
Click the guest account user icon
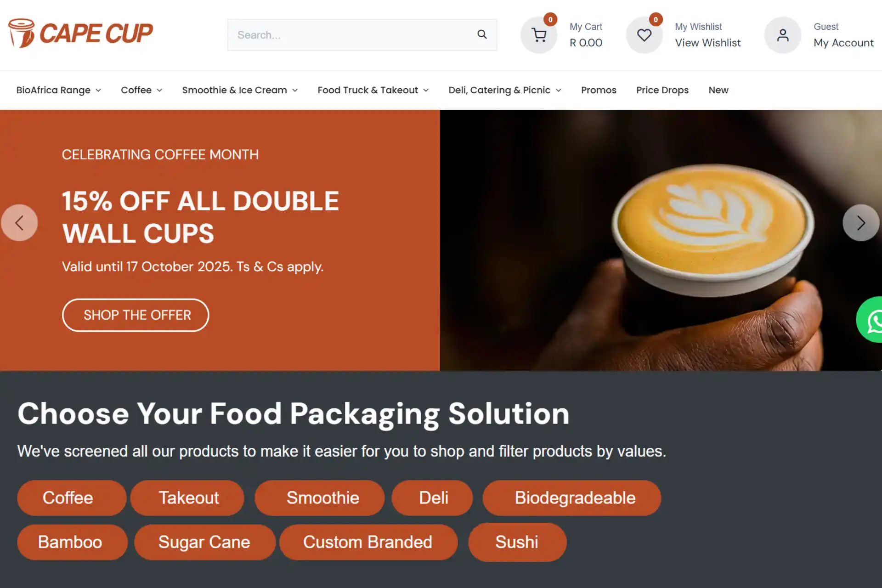[x=783, y=35]
